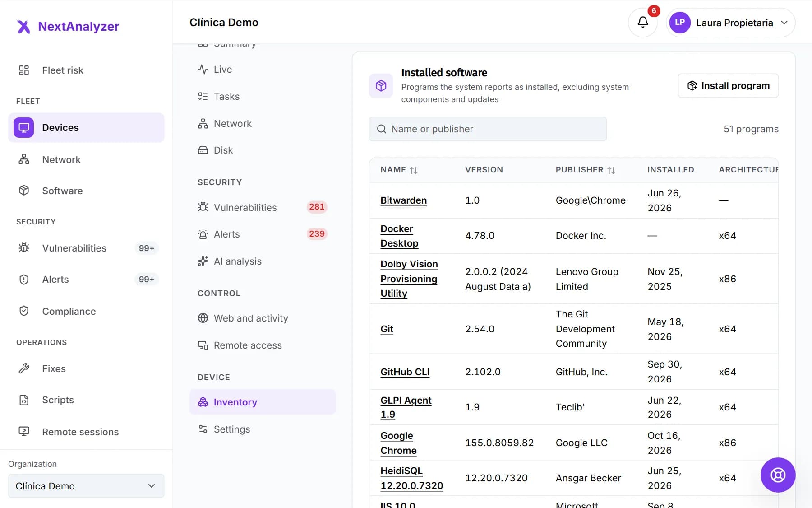Open the HeidiSQL 12.20.0.7320 link
The width and height of the screenshot is (812, 508).
pos(411,478)
